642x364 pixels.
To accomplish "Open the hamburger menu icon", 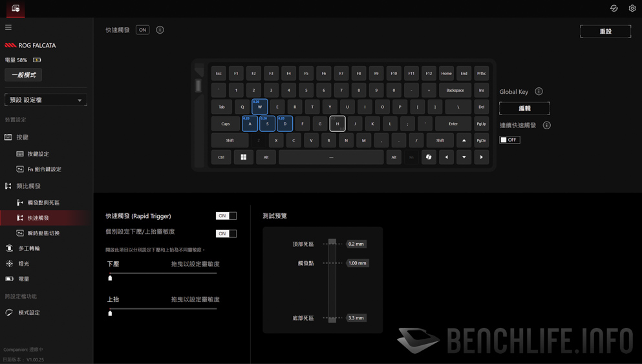I will tap(8, 27).
